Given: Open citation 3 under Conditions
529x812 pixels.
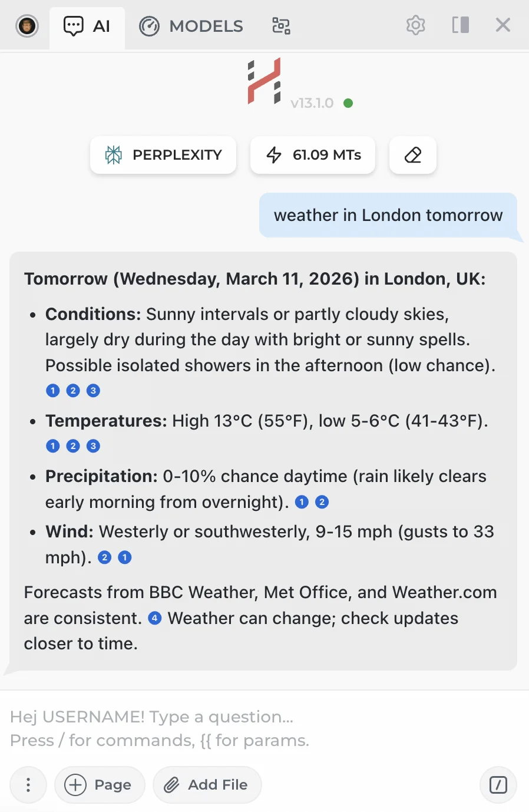Looking at the screenshot, I should 93,391.
